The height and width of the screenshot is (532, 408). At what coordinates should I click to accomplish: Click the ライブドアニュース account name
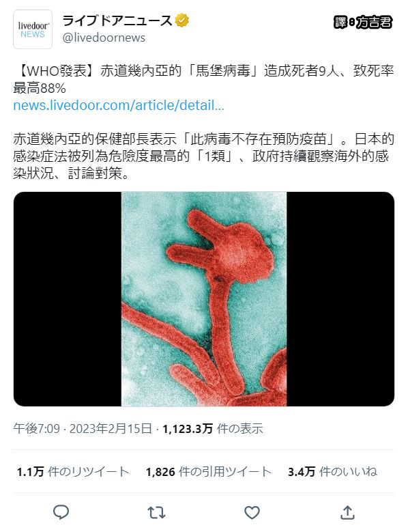(x=117, y=20)
